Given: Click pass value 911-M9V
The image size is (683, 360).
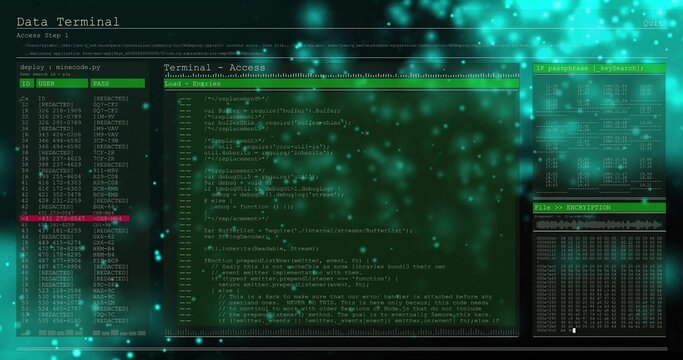Looking at the screenshot, I should coord(106,171).
